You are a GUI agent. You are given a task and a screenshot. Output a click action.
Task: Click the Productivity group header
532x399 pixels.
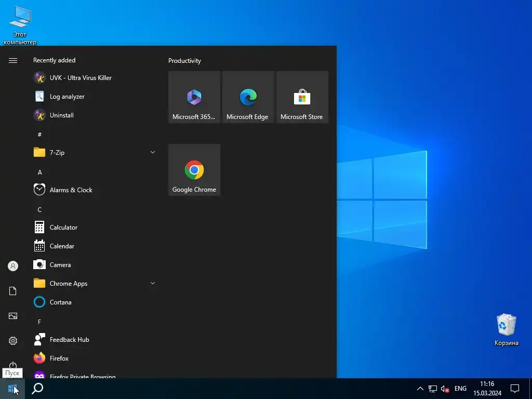point(184,61)
